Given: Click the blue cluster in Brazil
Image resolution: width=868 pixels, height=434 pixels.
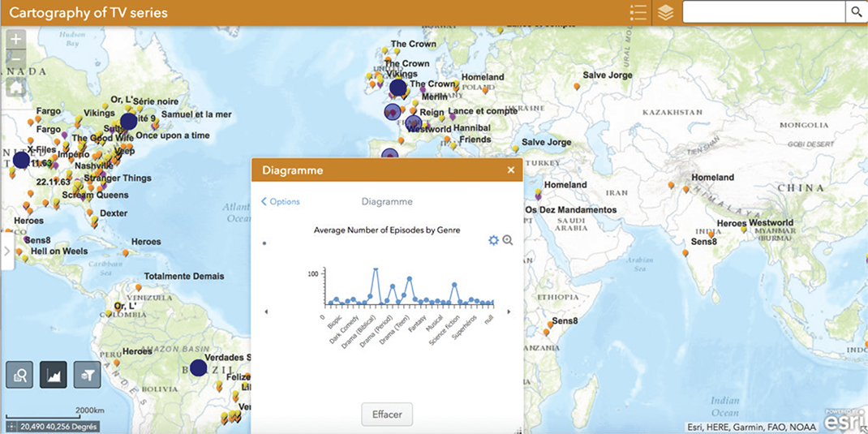Looking at the screenshot, I should 198,367.
